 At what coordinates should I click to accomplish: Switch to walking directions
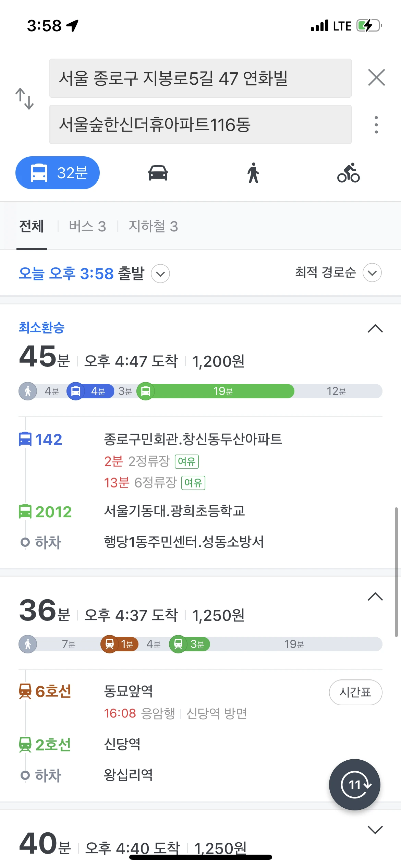tap(253, 173)
